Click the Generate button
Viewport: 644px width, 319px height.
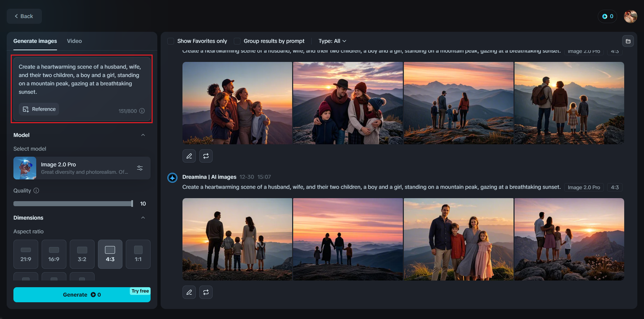[82, 295]
